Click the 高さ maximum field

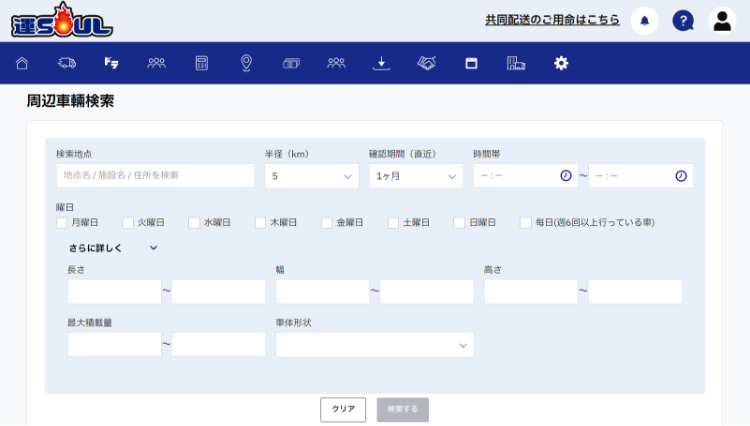[635, 292]
